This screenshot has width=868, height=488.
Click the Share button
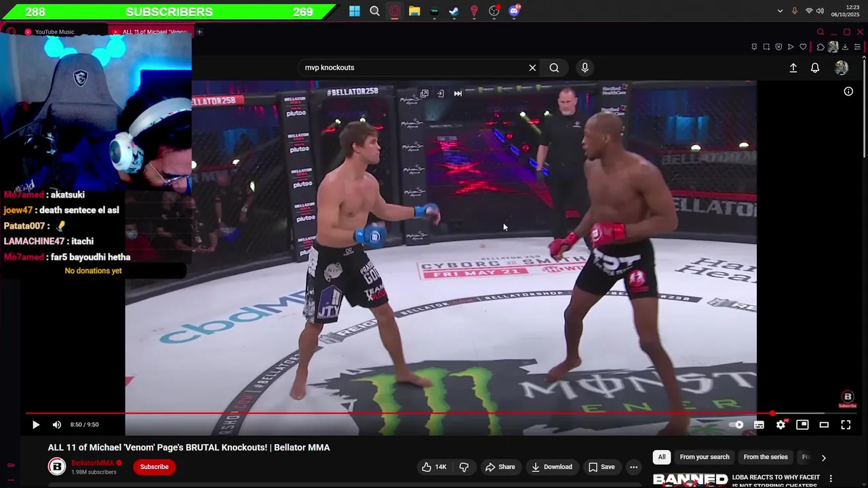(x=500, y=467)
